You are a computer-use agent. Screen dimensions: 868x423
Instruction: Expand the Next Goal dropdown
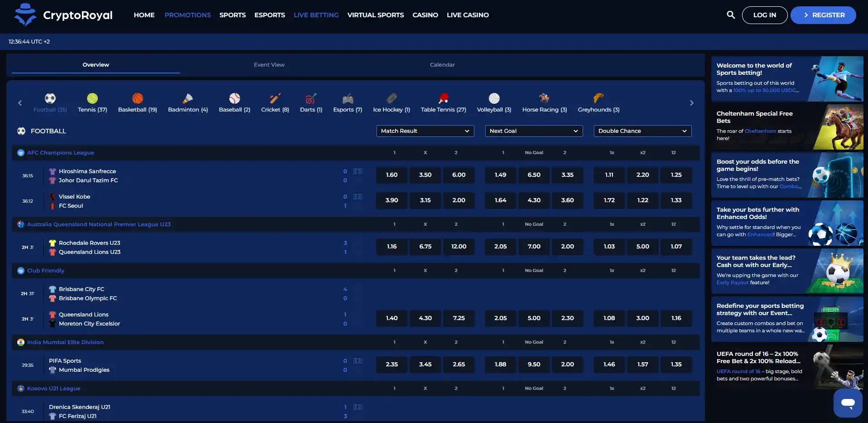(x=534, y=131)
